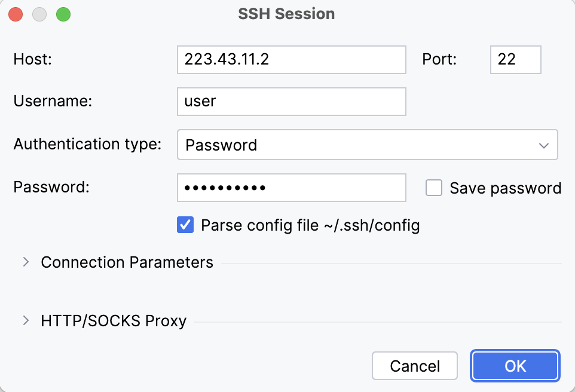Click the green zoom window button
575x392 pixels.
(x=63, y=14)
